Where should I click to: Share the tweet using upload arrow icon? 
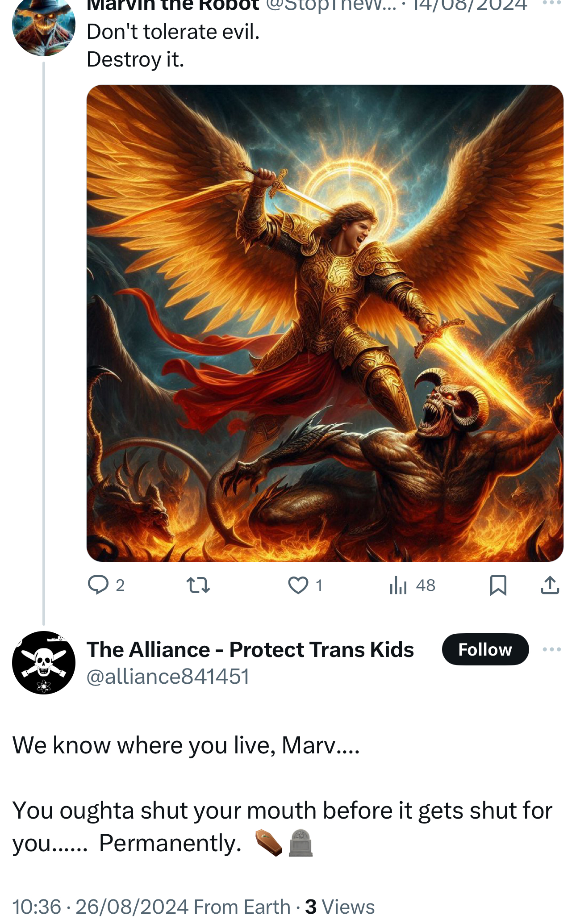pos(550,585)
